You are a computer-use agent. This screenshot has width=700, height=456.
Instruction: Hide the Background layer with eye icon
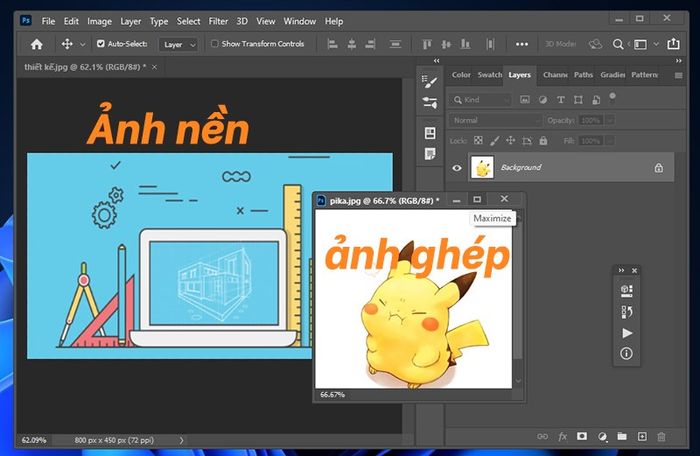[x=457, y=168]
